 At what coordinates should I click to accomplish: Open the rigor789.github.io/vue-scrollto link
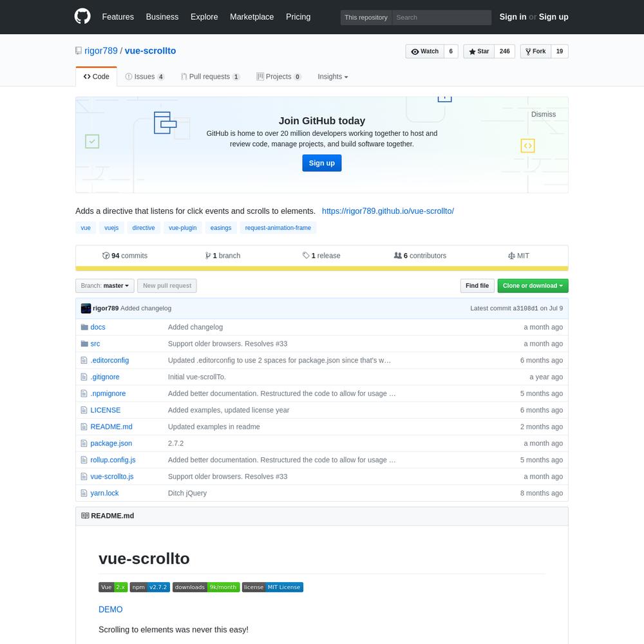[x=388, y=211]
